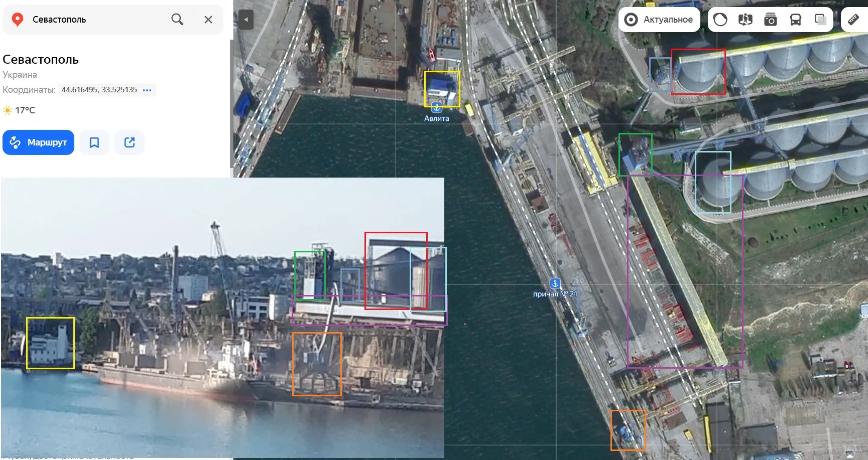This screenshot has width=868, height=460.
Task: Click the share link icon
Action: point(130,142)
